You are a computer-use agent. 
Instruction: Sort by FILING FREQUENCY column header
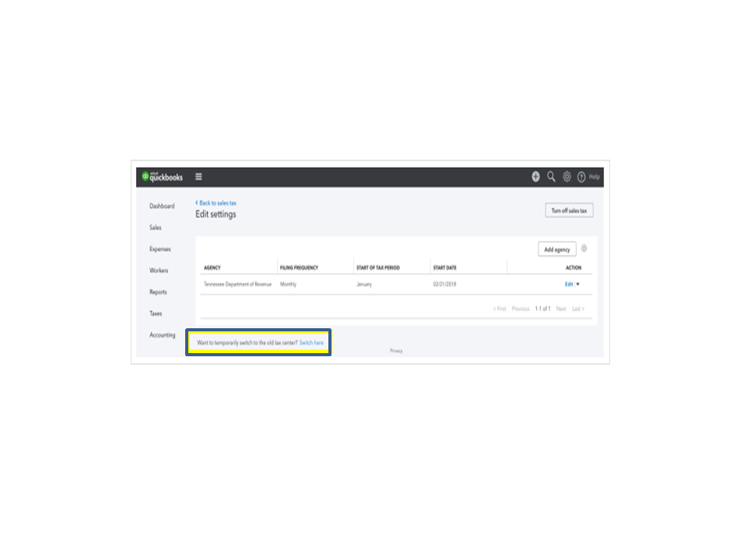[x=299, y=268]
